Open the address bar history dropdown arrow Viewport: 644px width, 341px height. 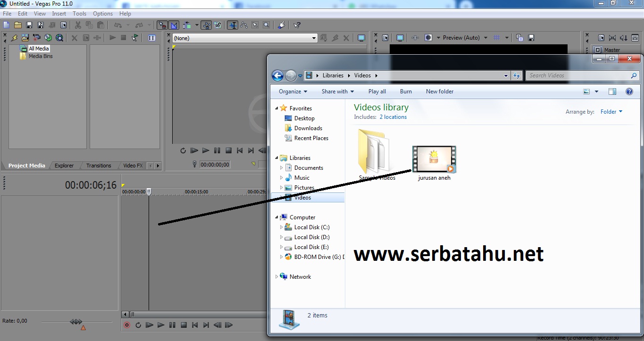[506, 75]
